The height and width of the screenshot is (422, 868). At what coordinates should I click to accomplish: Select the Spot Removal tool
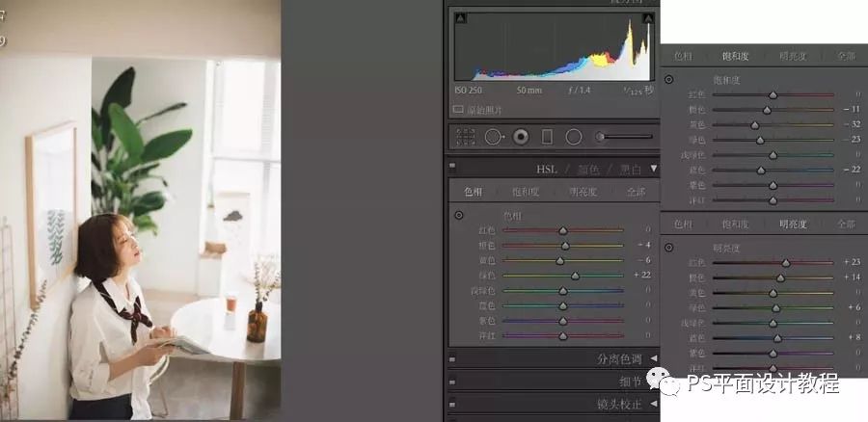pos(493,136)
